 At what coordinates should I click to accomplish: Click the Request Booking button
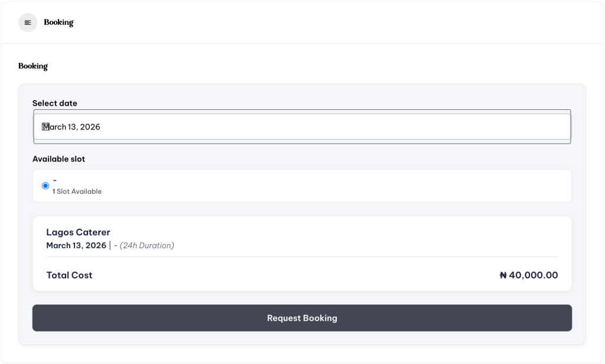302,318
